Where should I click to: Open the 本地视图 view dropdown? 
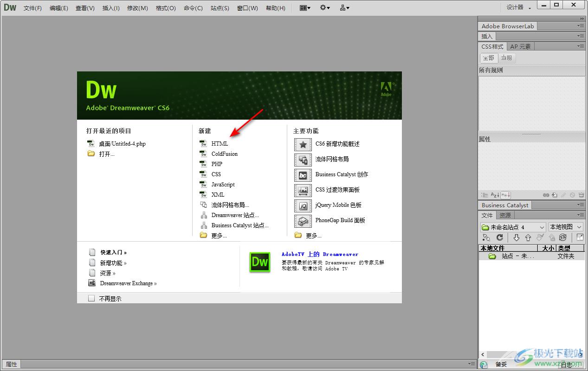566,227
